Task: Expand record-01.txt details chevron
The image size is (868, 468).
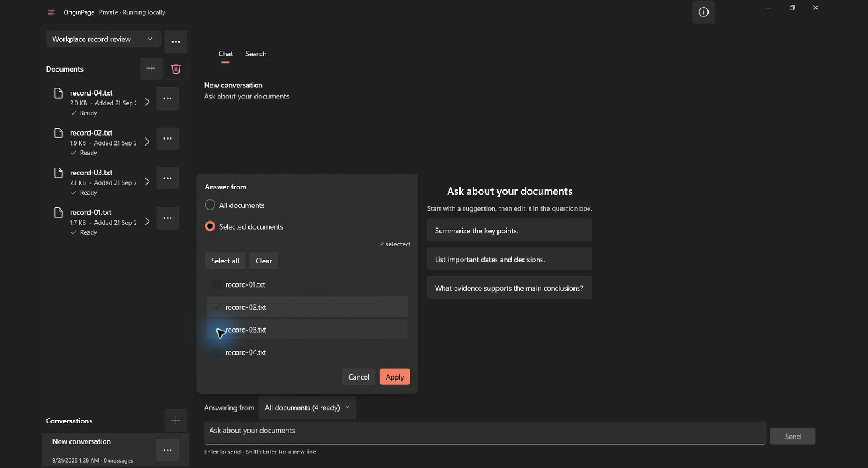Action: tap(147, 222)
